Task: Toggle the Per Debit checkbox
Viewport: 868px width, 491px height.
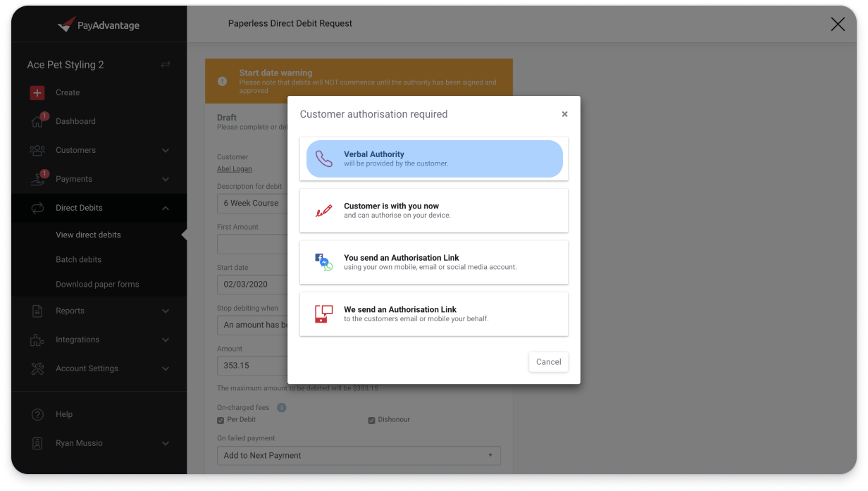Action: pyautogui.click(x=221, y=421)
